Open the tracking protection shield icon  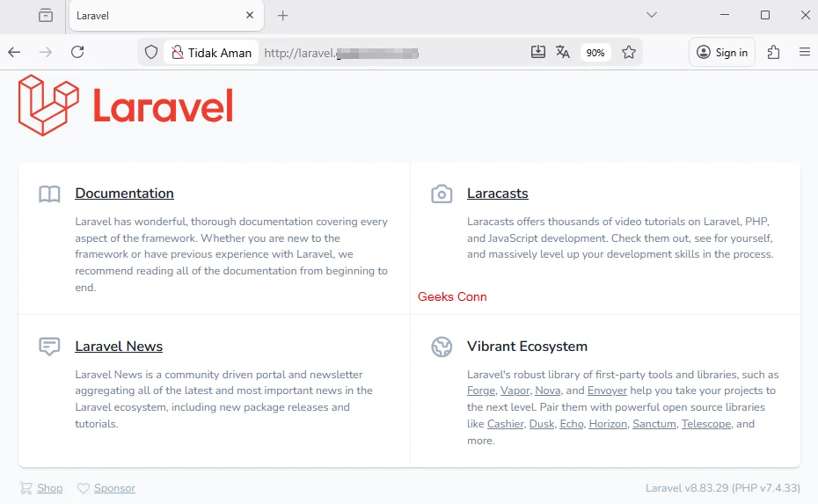(x=151, y=52)
